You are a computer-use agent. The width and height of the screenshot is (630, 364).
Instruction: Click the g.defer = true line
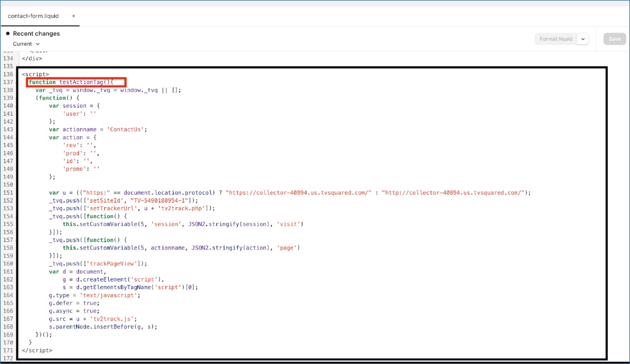74,303
